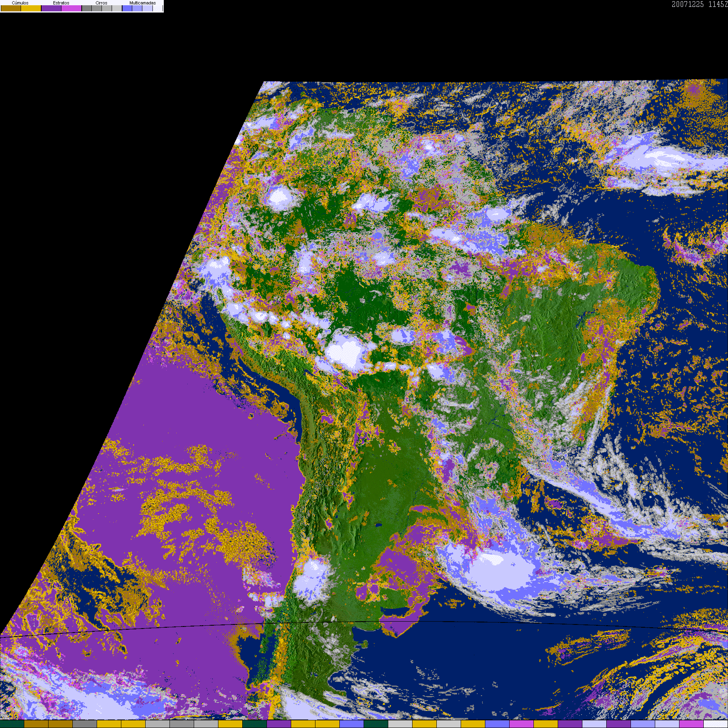Click the Multicamadas legend label

pyautogui.click(x=143, y=3)
